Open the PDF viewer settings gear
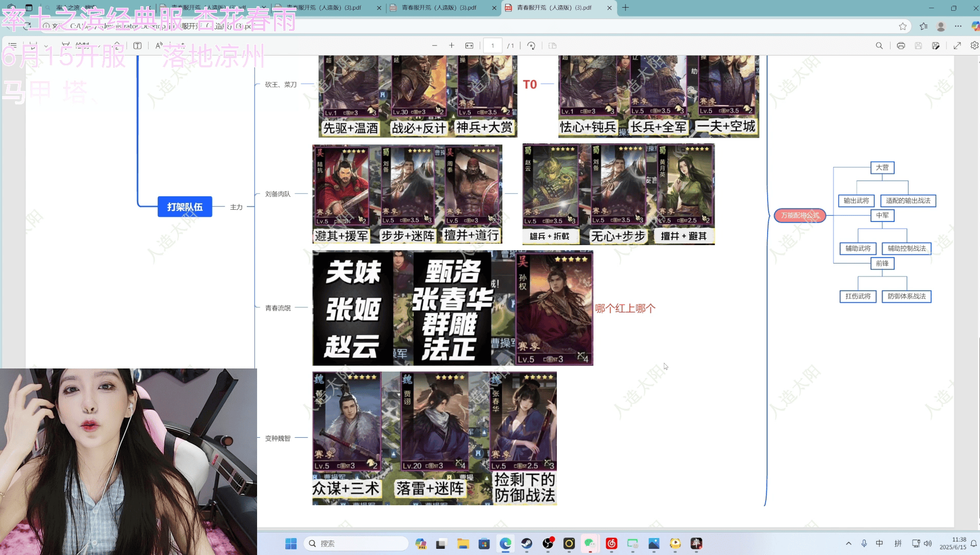 [974, 46]
